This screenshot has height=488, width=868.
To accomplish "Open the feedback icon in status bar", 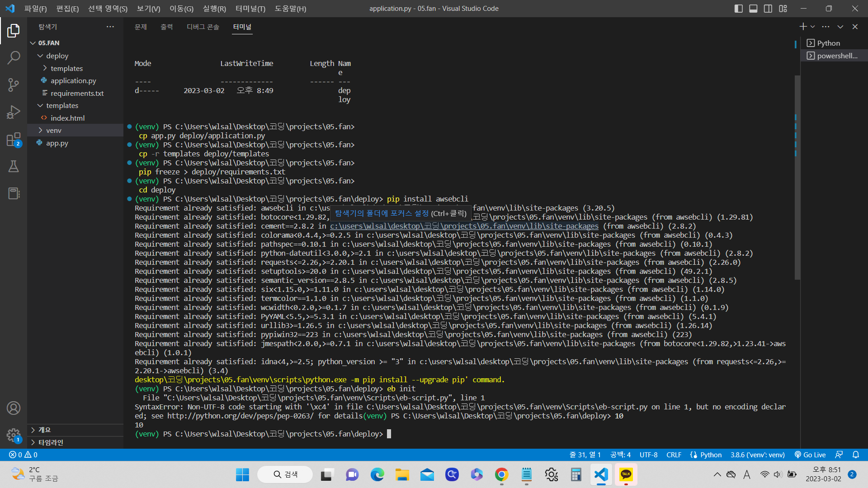I will pyautogui.click(x=839, y=455).
